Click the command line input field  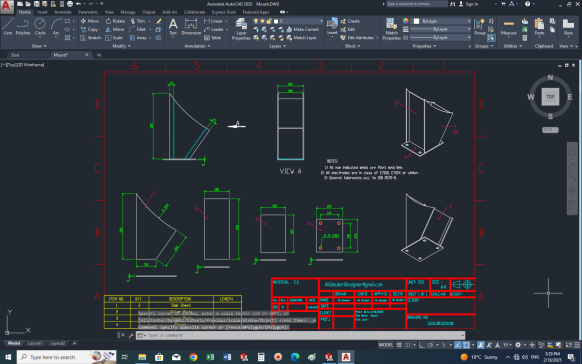click(x=300, y=335)
